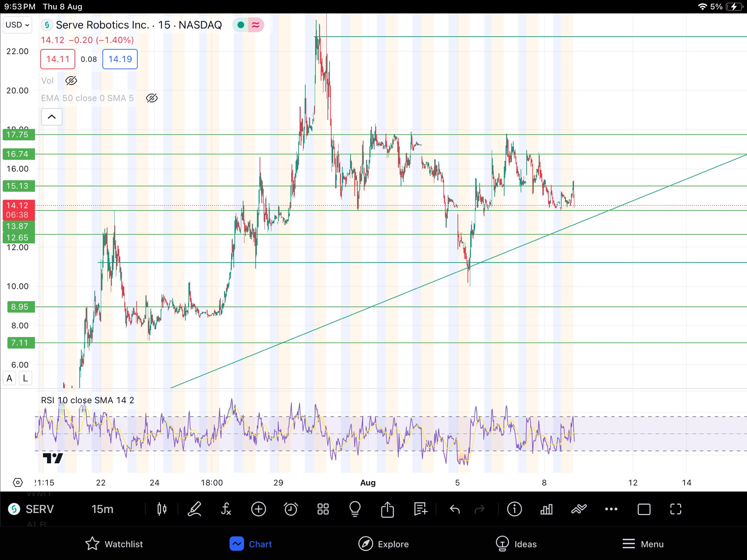747x560 pixels.
Task: Undo the last chart action
Action: pos(455,509)
